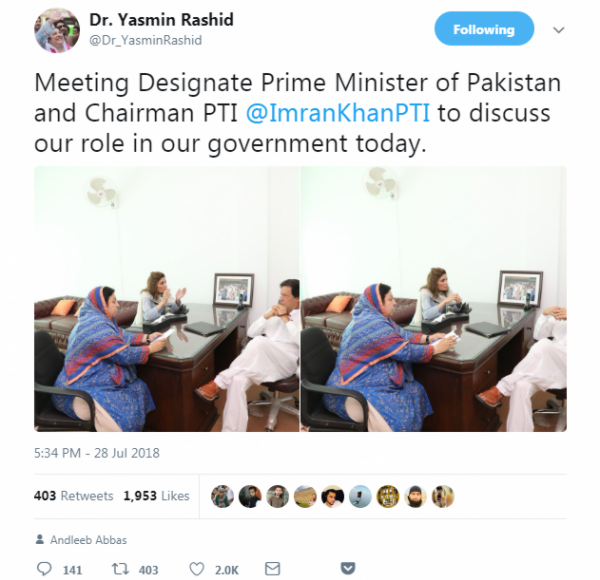Screen dimensions: 600x580
Task: Click the Dr. Yasmin Rashid display name
Action: tap(161, 20)
